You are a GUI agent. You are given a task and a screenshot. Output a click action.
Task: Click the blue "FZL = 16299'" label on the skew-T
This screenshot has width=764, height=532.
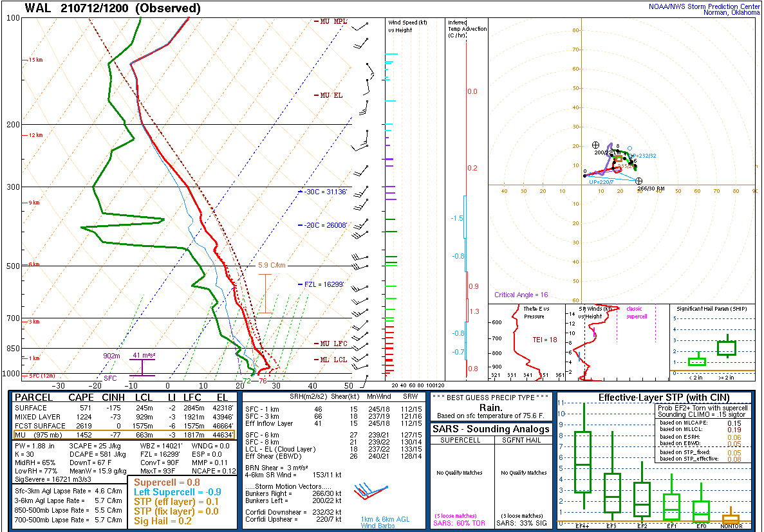325,284
